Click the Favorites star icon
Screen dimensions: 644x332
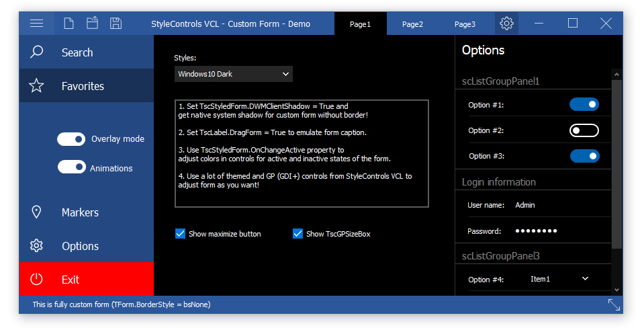[x=36, y=86]
